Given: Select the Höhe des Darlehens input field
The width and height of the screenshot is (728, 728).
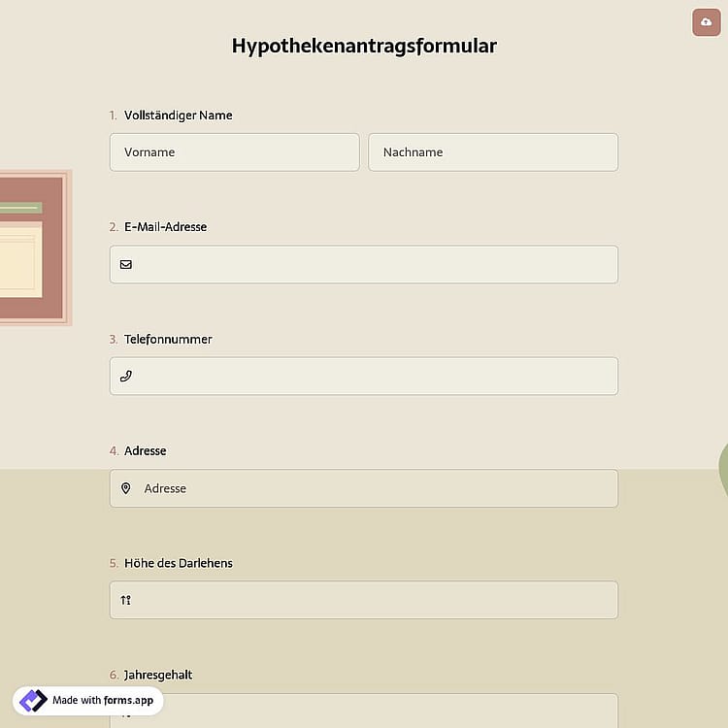Looking at the screenshot, I should click(364, 600).
